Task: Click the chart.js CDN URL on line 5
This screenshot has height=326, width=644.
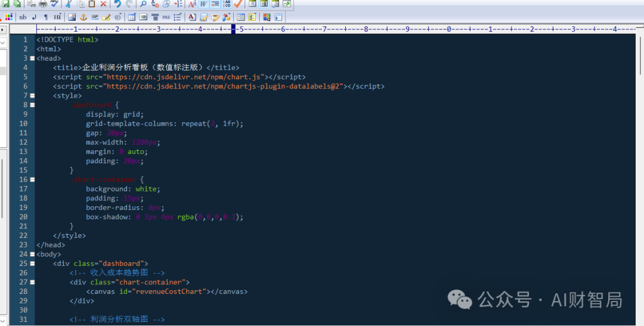Action: 184,77
